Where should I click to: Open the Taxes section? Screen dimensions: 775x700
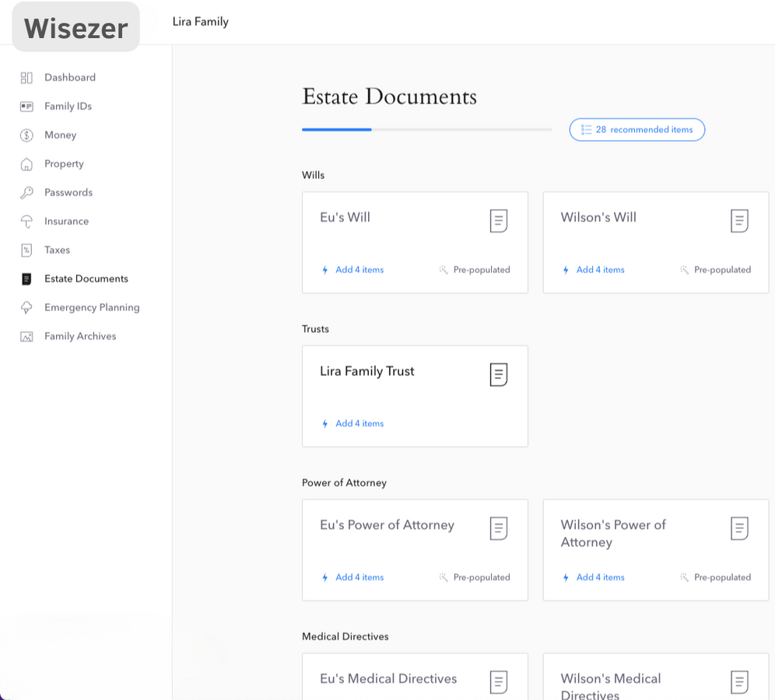click(57, 250)
